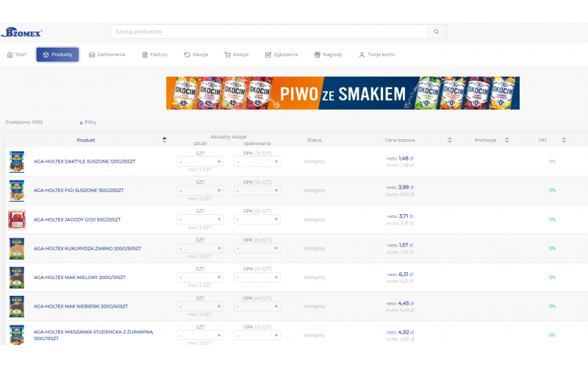588x368 pixels.
Task: Decrease OPK quantity for Figi Suszone
Action: click(x=237, y=191)
